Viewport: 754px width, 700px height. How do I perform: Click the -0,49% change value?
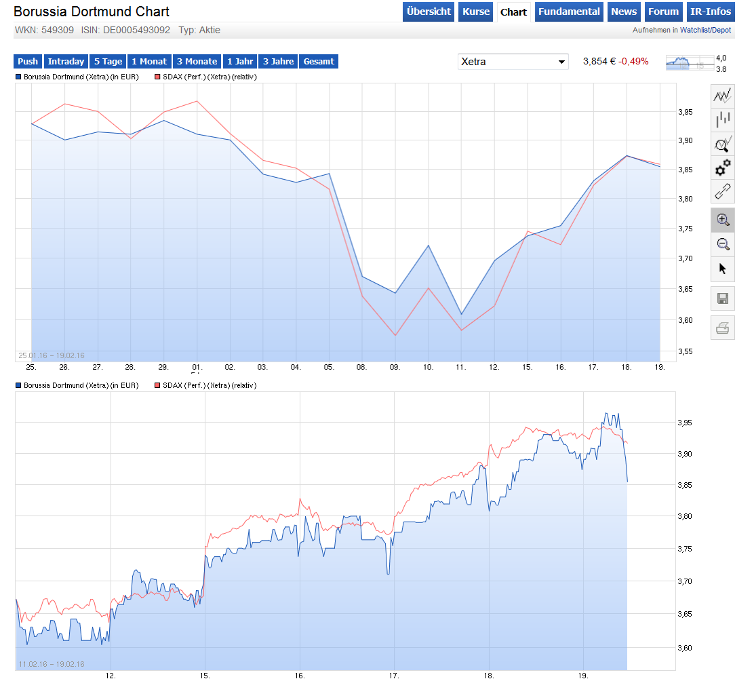click(x=633, y=62)
